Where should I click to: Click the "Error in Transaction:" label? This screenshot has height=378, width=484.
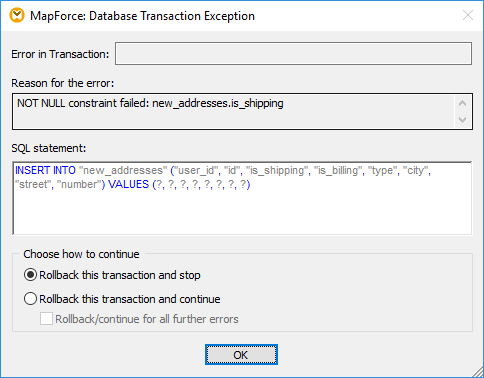(60, 54)
